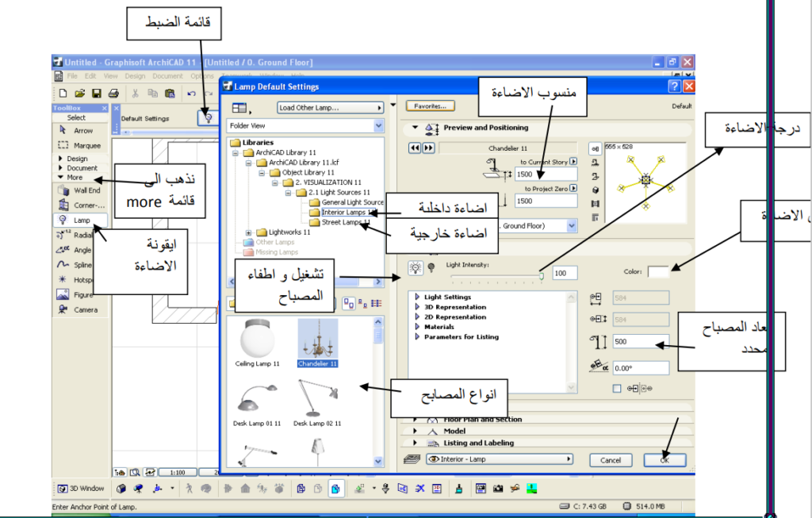This screenshot has height=518, width=812.
Task: Open the File menu
Action: [x=71, y=75]
